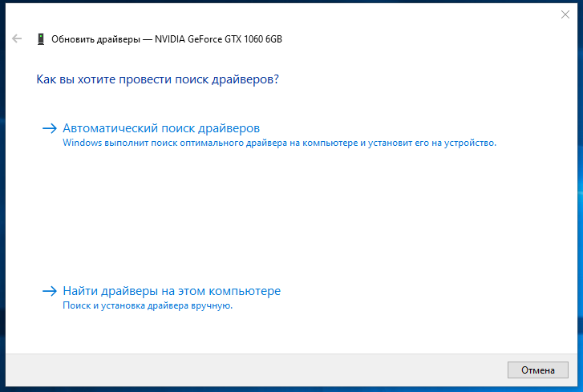Choose Автоматический поиск драйверов
This screenshot has height=392, width=583.
pyautogui.click(x=161, y=128)
